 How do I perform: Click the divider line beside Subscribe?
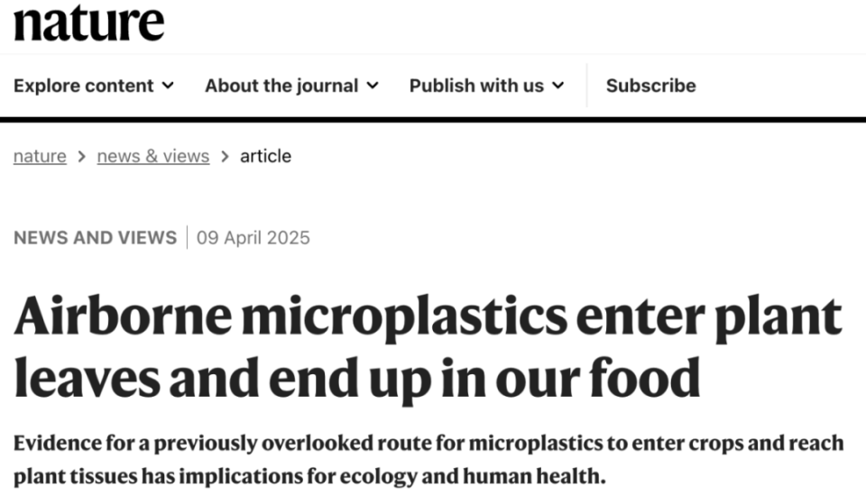pyautogui.click(x=586, y=86)
